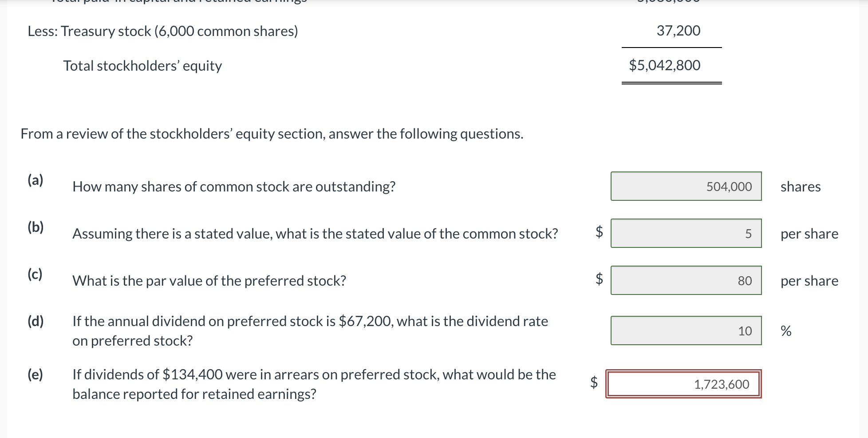Select the stated value input showing 5

pos(686,234)
